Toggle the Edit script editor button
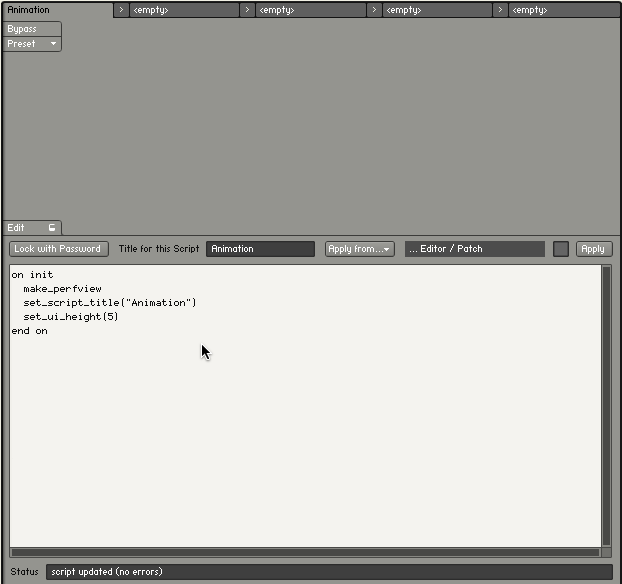Image resolution: width=622 pixels, height=584 pixels. [x=32, y=228]
